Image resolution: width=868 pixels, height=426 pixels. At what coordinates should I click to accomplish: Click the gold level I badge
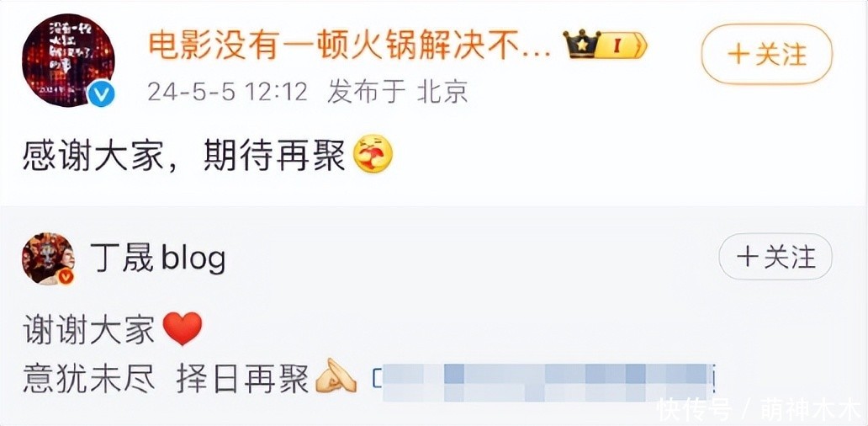[x=622, y=46]
